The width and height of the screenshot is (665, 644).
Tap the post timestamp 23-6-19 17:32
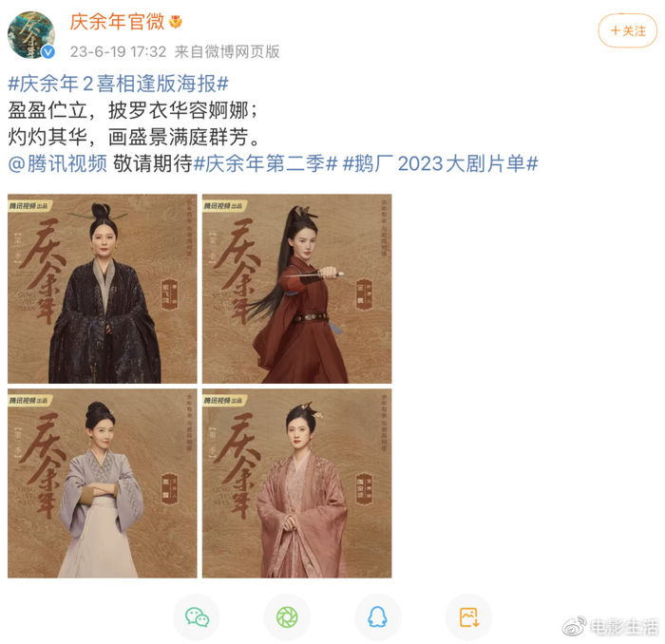coord(119,51)
